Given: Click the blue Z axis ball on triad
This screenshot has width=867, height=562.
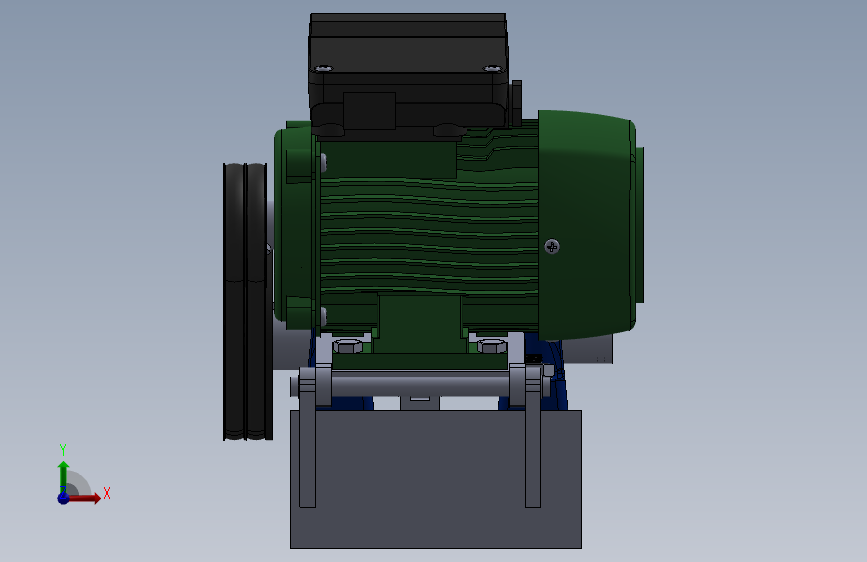Looking at the screenshot, I should [x=64, y=498].
